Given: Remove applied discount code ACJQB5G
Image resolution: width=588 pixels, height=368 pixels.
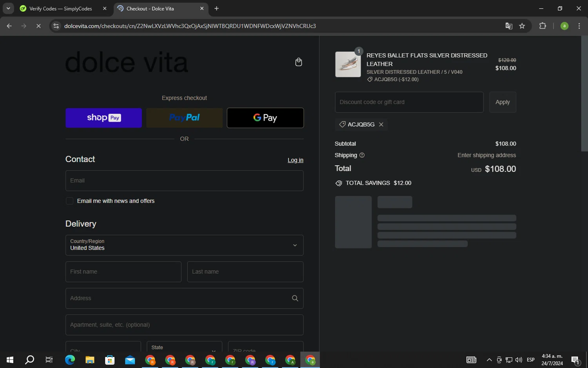Looking at the screenshot, I should tap(381, 124).
